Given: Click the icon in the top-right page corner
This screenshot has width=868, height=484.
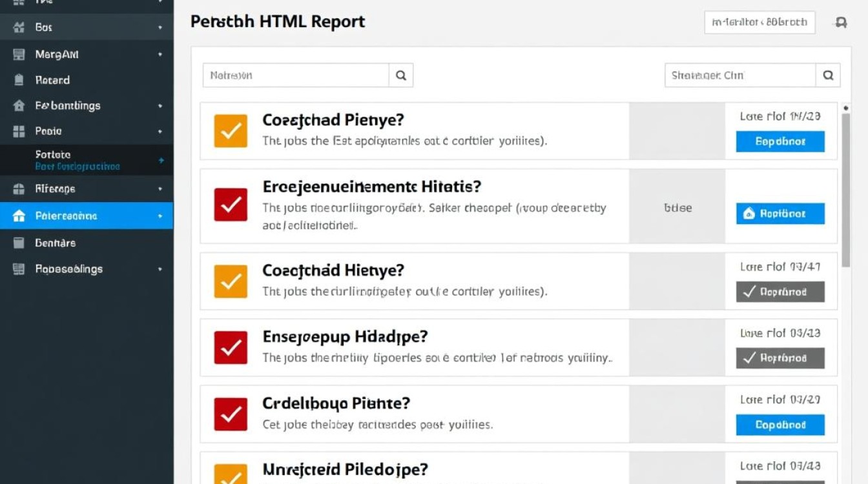Looking at the screenshot, I should point(841,23).
